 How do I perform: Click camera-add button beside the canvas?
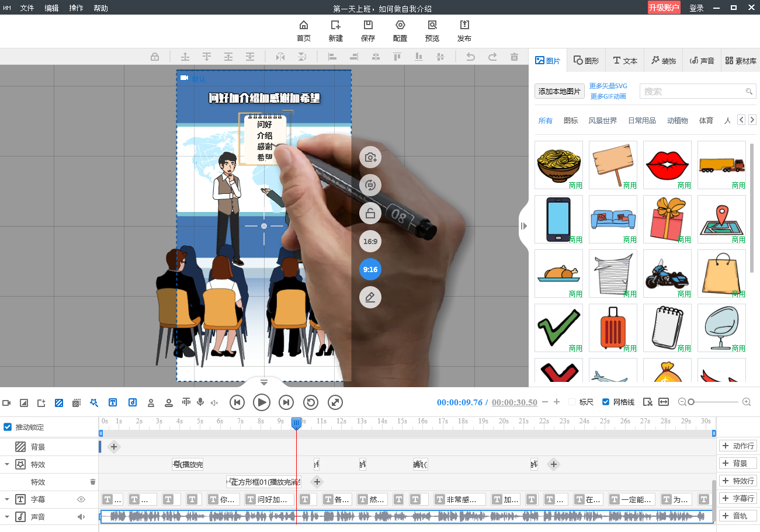pos(370,157)
